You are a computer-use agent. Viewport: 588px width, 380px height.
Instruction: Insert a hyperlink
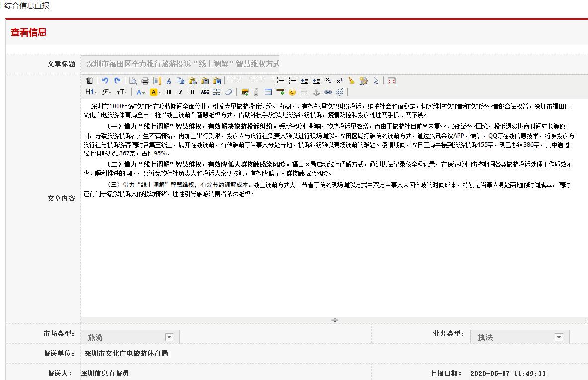(327, 93)
